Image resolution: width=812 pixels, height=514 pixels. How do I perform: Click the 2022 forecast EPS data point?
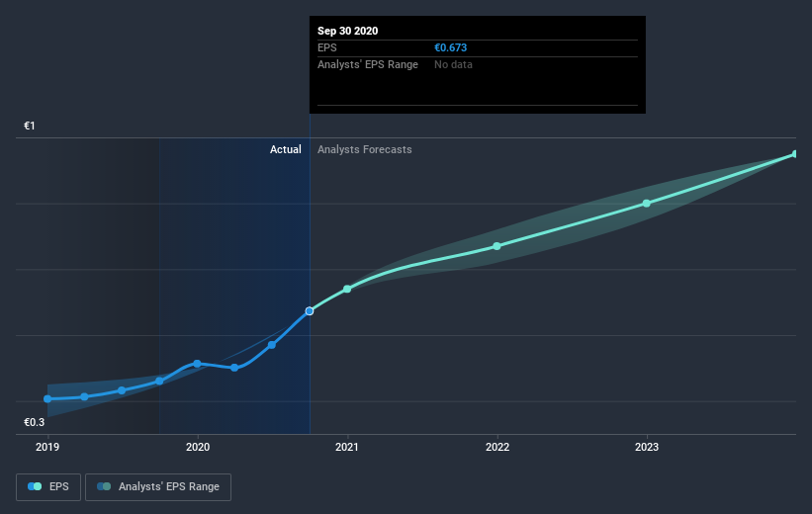[496, 246]
